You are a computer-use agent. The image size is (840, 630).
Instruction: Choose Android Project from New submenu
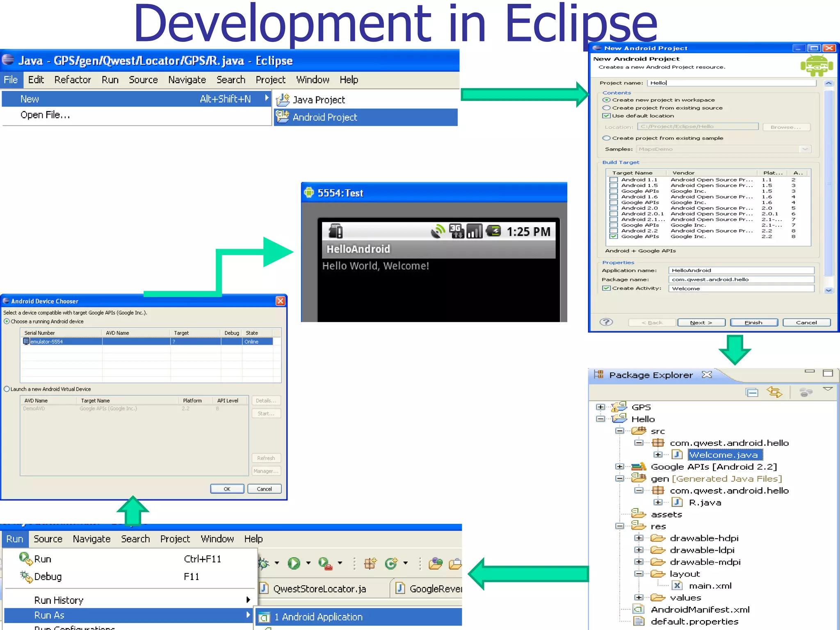(324, 117)
